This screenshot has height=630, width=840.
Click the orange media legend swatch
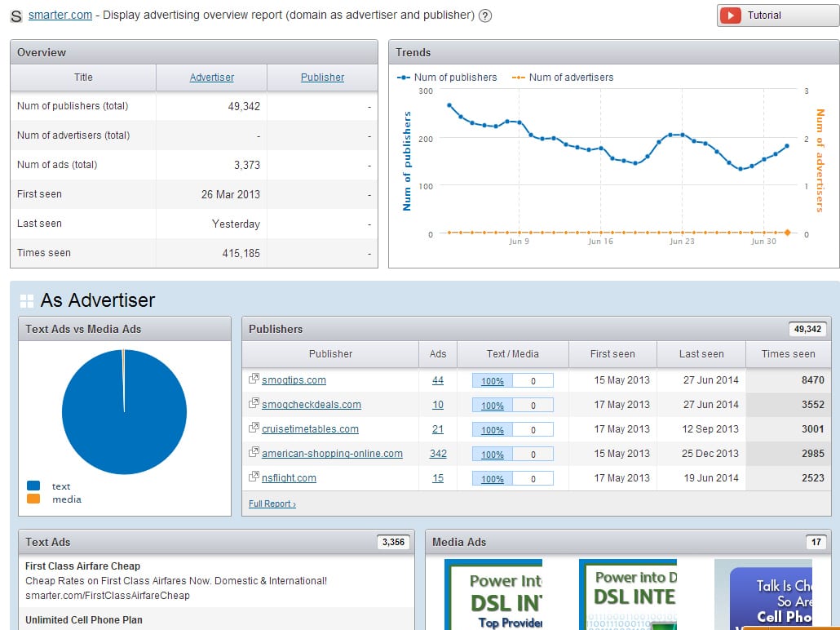click(x=33, y=499)
